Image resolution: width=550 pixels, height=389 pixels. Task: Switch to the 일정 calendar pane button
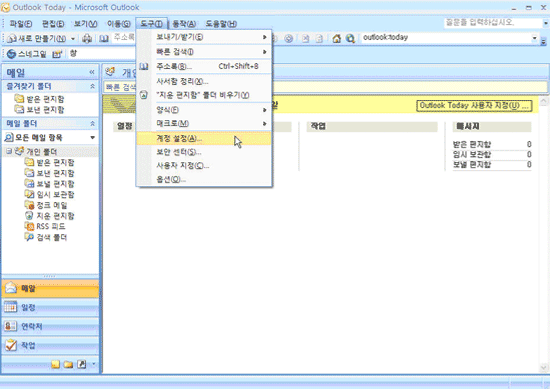pos(51,307)
